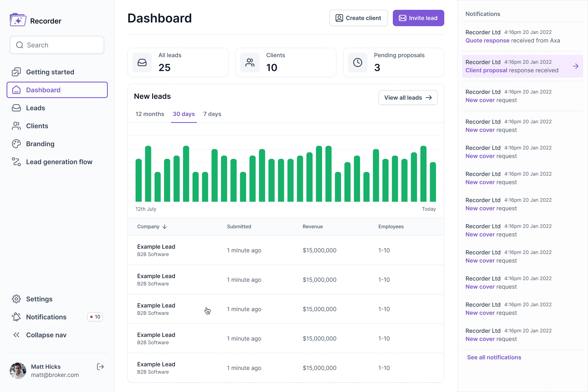Click the Notifications bell icon in sidebar
The width and height of the screenshot is (588, 392).
click(x=16, y=317)
